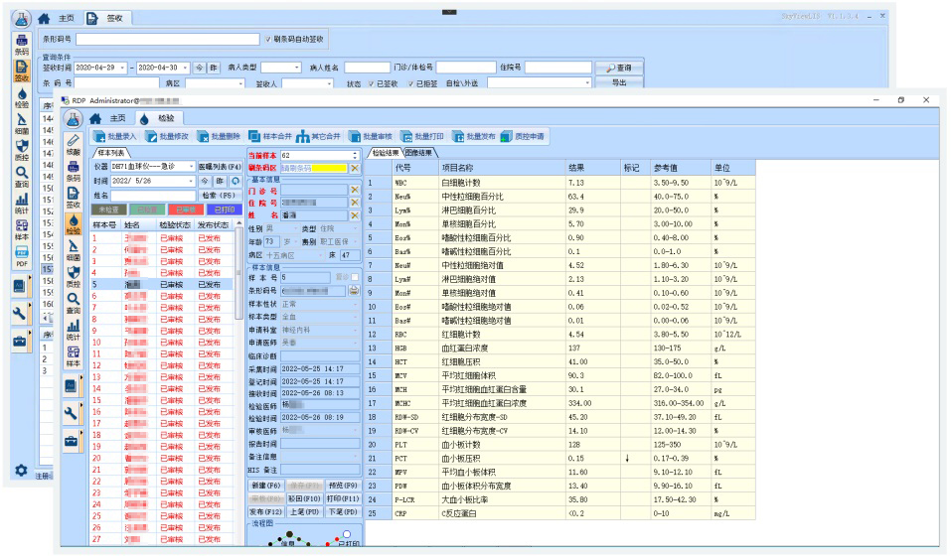This screenshot has width=951, height=560.
Task: Open 病人类型 dropdown in back window
Action: click(x=296, y=68)
